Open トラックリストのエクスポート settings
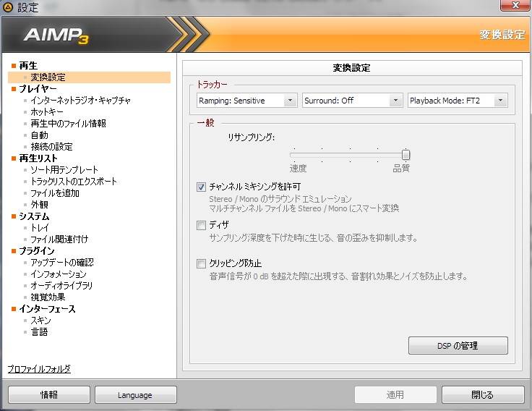Image resolution: width=532 pixels, height=411 pixels. (74, 182)
